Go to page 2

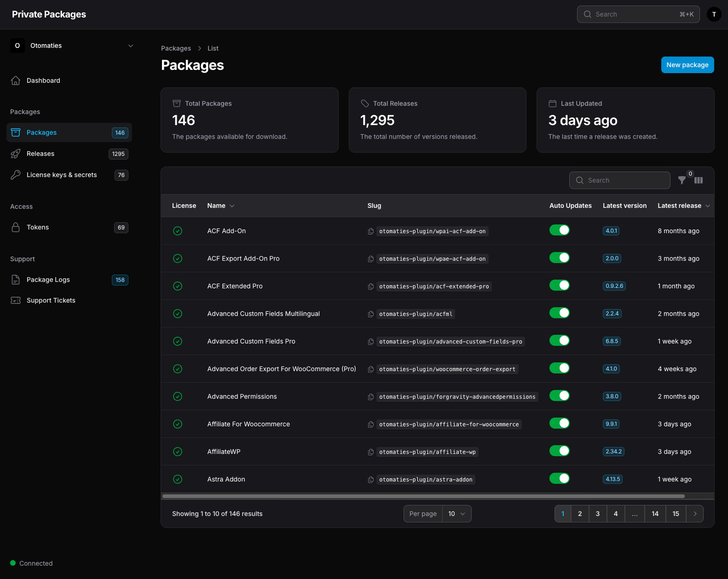[580, 514]
